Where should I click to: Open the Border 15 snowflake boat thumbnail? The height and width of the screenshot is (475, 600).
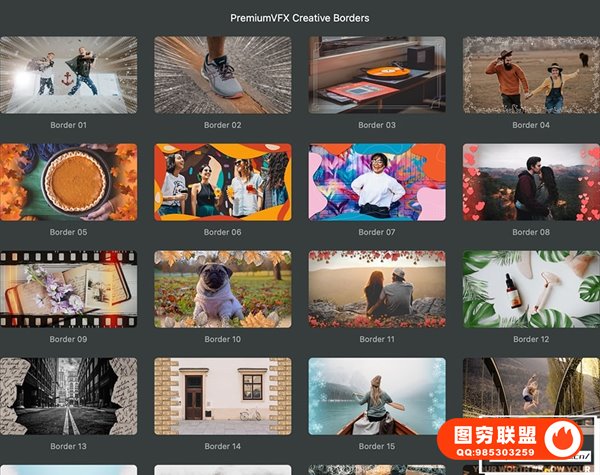click(x=377, y=396)
